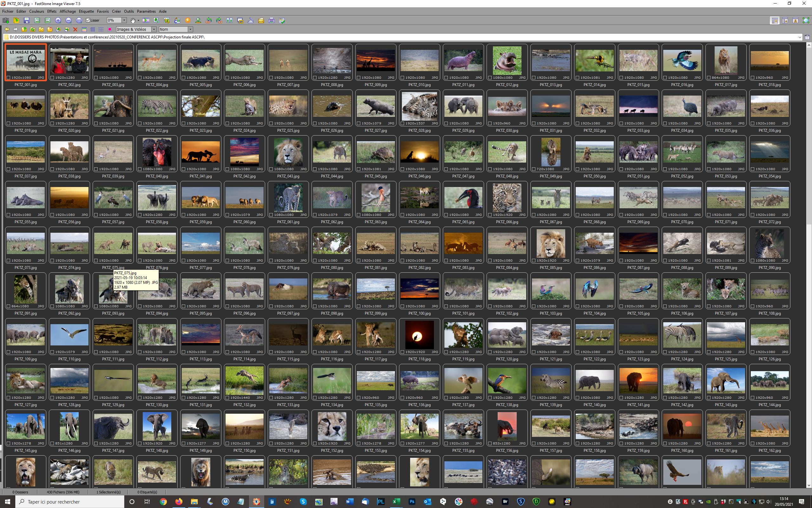Viewport: 812px width, 508px height.
Task: Click '0 Etiqueté(s)' in status bar
Action: pyautogui.click(x=147, y=492)
